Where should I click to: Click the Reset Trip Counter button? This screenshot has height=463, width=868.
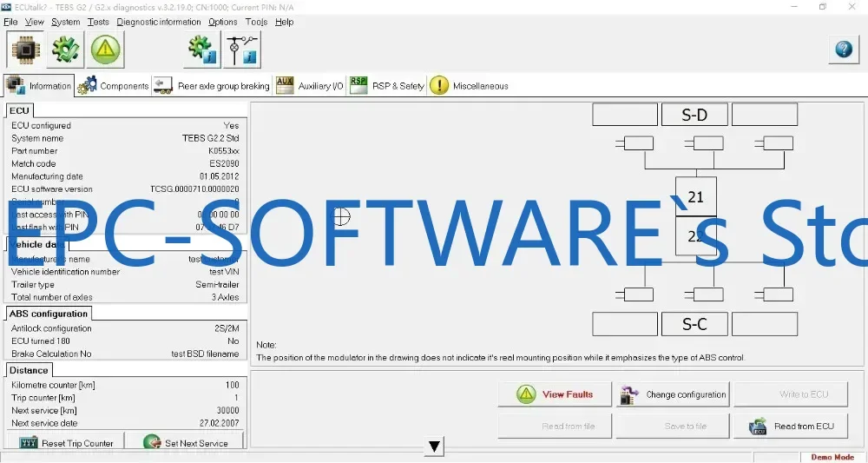(x=66, y=443)
